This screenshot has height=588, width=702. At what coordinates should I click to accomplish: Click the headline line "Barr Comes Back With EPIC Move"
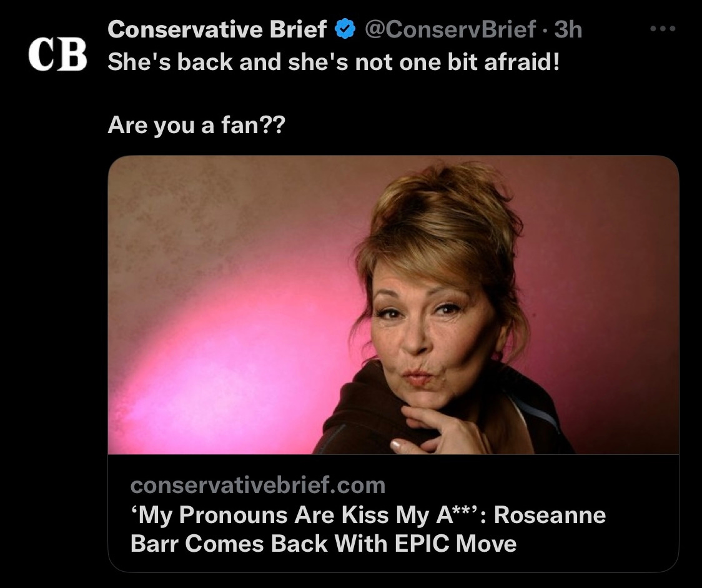[x=324, y=544]
